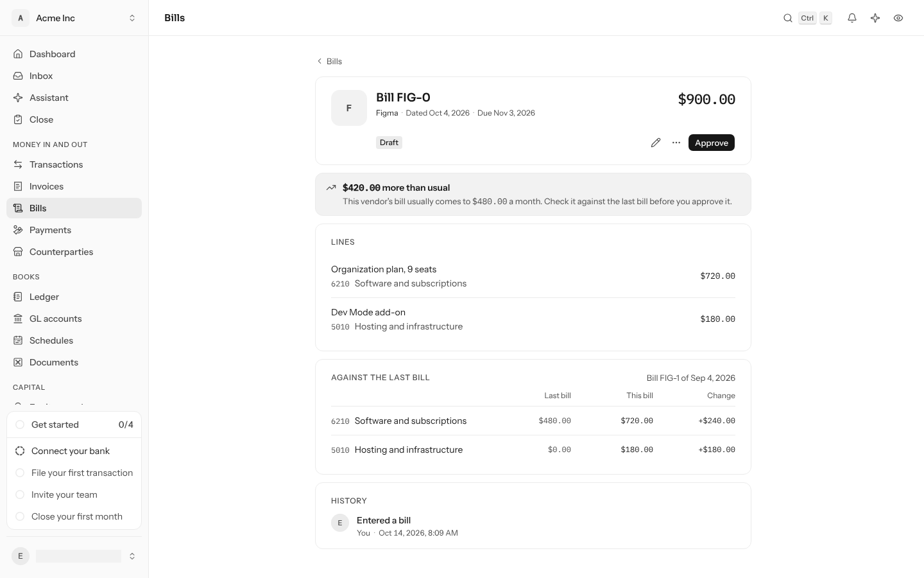Collapse the Get started checklist
The width and height of the screenshot is (924, 578).
click(x=74, y=425)
